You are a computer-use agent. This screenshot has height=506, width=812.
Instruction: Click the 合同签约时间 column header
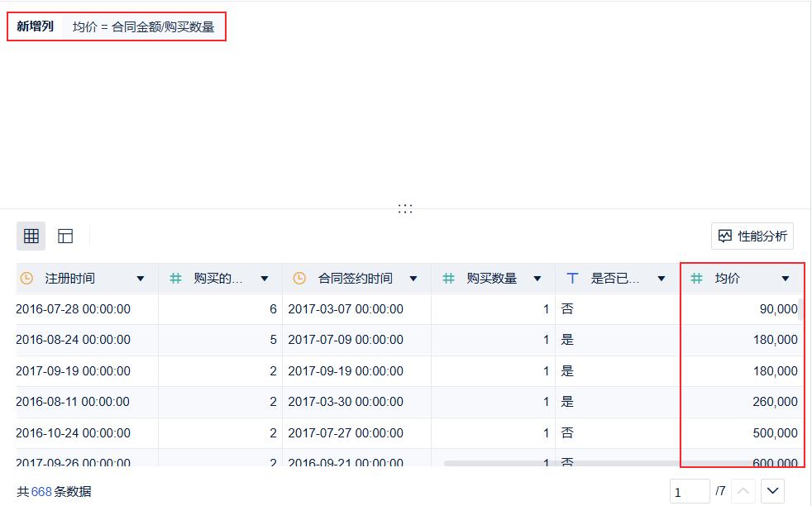tap(357, 279)
